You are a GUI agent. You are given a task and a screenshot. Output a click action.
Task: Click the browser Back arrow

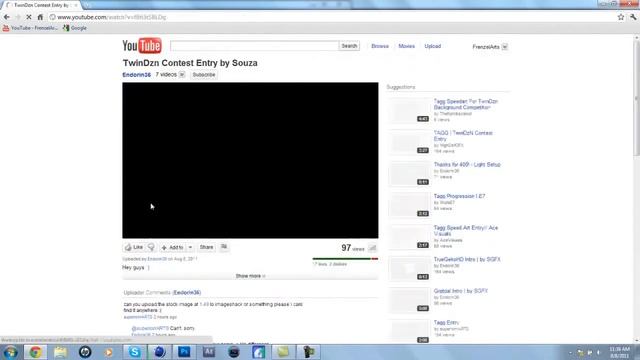pos(7,17)
